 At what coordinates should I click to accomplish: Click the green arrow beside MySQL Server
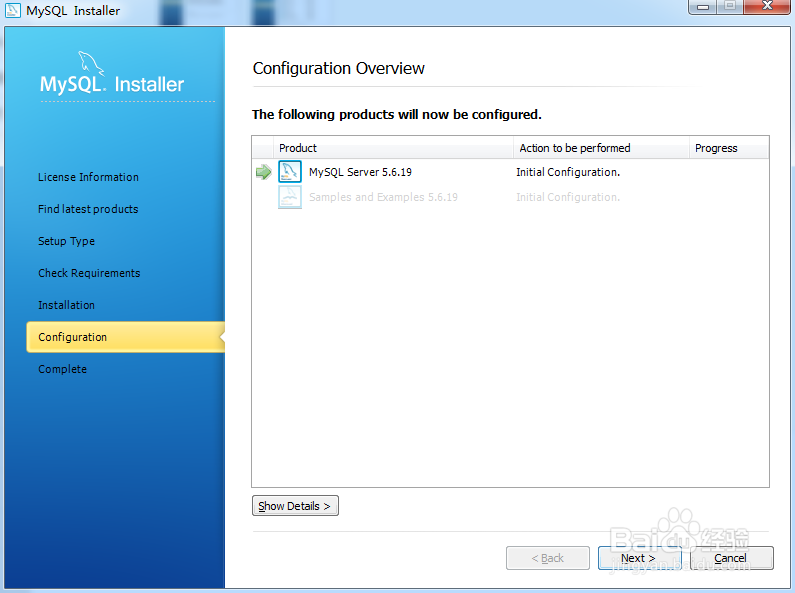click(263, 172)
